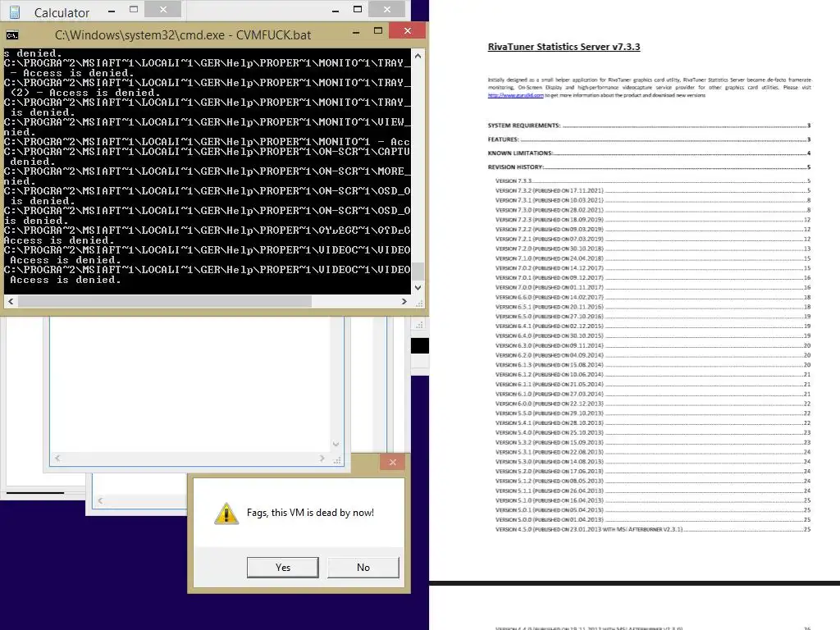Viewport: 840px width, 630px height.
Task: Click the cmd horizontal scrollbar thumb
Action: click(x=165, y=302)
